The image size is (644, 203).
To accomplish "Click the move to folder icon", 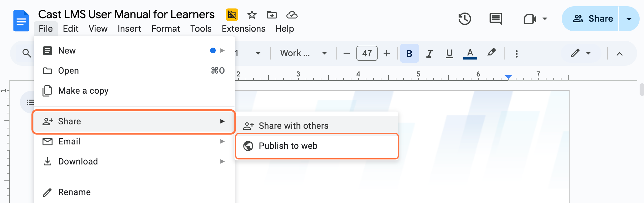I will pyautogui.click(x=272, y=15).
